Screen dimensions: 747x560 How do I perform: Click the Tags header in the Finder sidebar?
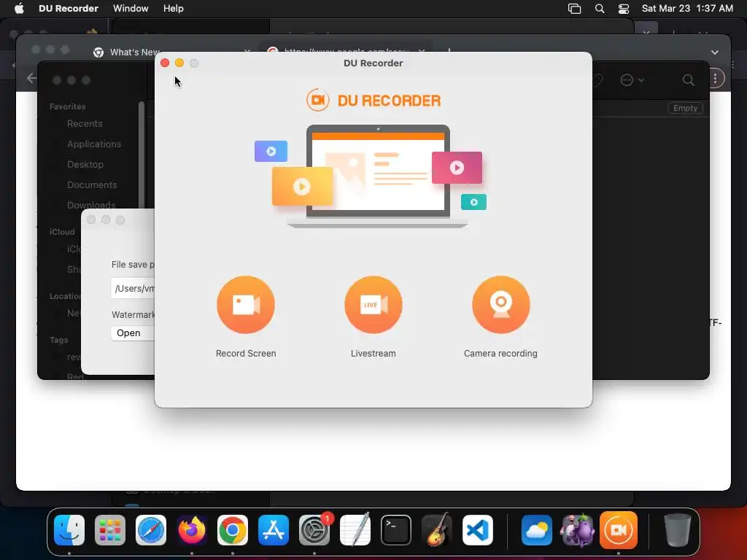click(58, 340)
